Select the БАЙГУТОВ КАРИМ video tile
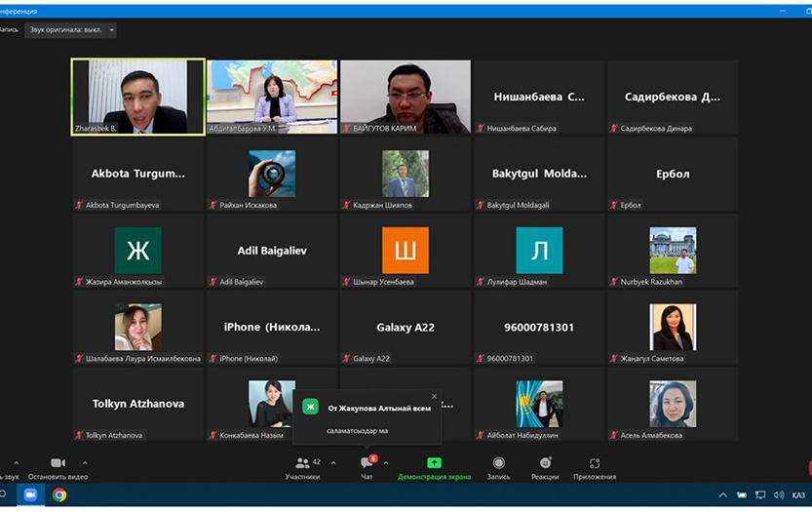The image size is (812, 512). (x=405, y=97)
